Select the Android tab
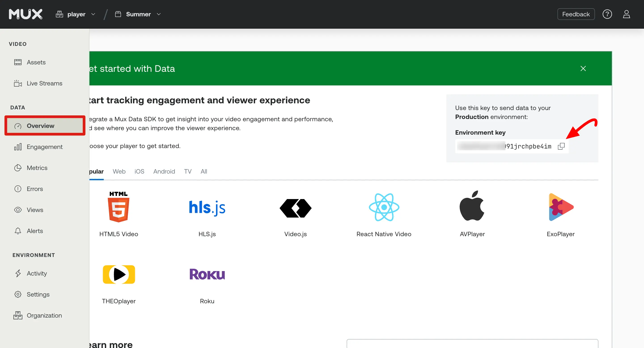Screen dimensions: 644x348 point(164,172)
